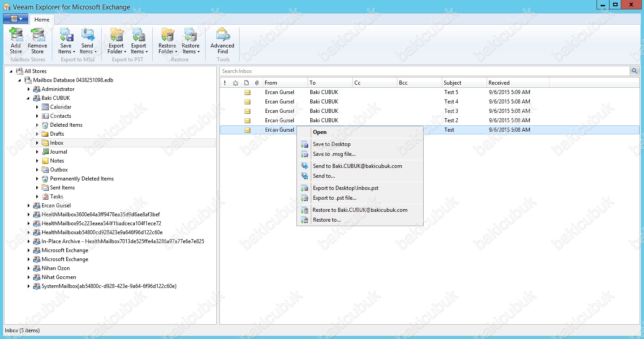Select the Outbox folder icon
Screen dimensions: 644x339
point(45,170)
